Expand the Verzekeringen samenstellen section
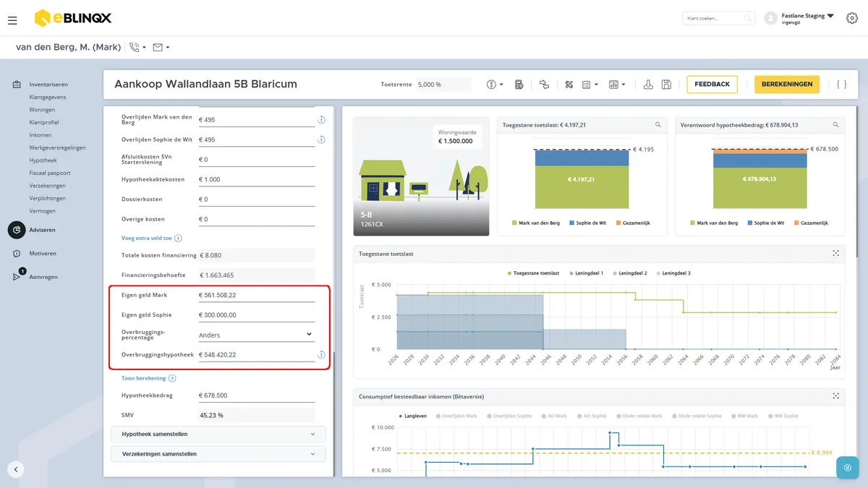Viewport: 868px width, 488px height. click(x=218, y=454)
